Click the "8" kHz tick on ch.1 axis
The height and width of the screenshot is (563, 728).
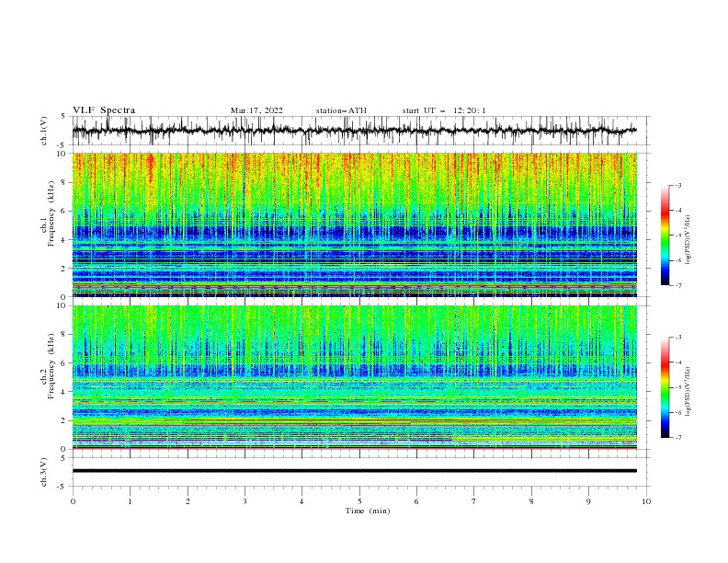(x=64, y=182)
